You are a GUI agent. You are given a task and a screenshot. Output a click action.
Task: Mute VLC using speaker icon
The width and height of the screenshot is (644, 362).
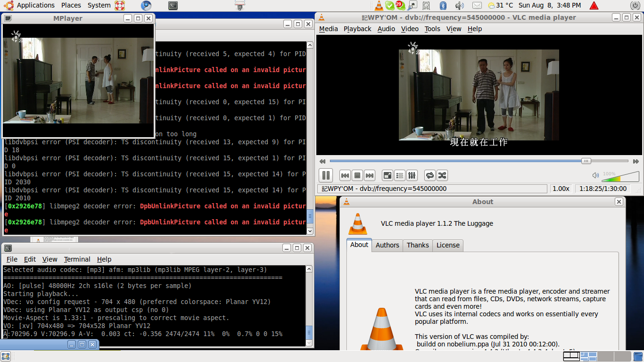tap(595, 175)
